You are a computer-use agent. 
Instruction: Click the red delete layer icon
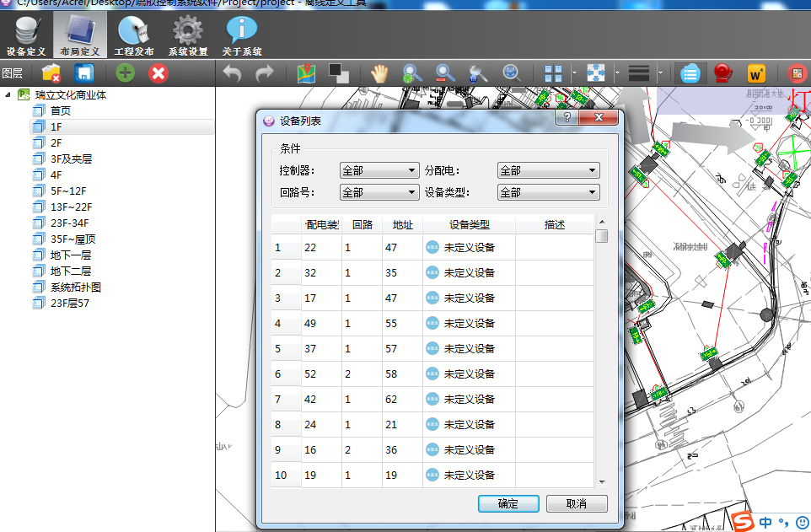pos(158,73)
